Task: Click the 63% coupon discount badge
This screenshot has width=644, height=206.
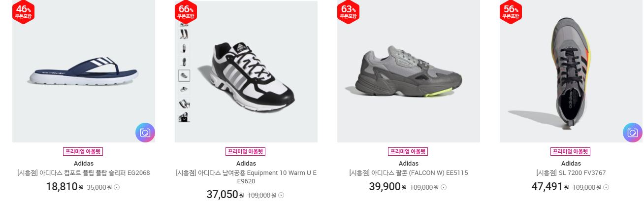Action: click(x=348, y=11)
